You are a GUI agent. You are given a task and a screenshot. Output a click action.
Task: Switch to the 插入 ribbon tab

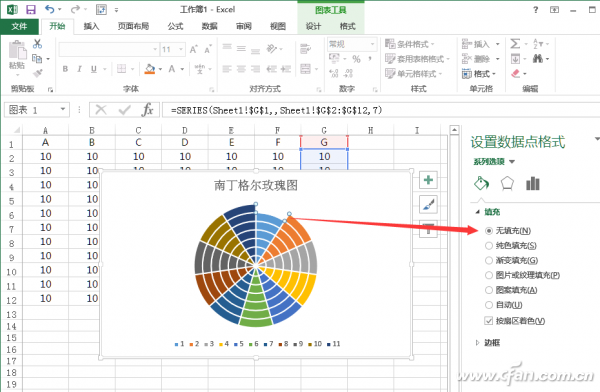[91, 26]
